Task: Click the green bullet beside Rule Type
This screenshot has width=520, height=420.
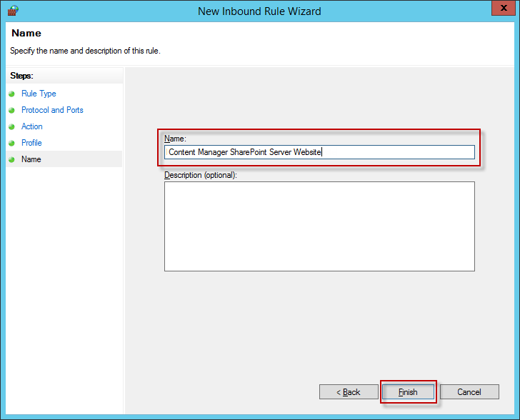Action: click(x=11, y=94)
